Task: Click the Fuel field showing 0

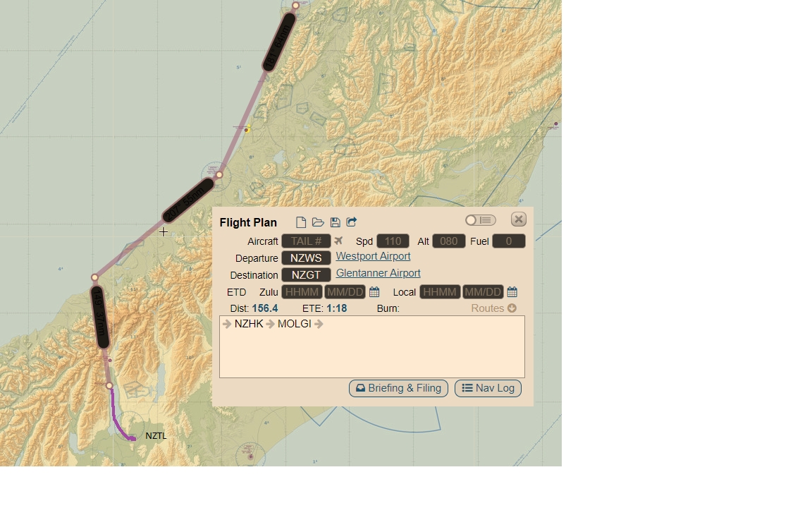Action: [x=508, y=241]
